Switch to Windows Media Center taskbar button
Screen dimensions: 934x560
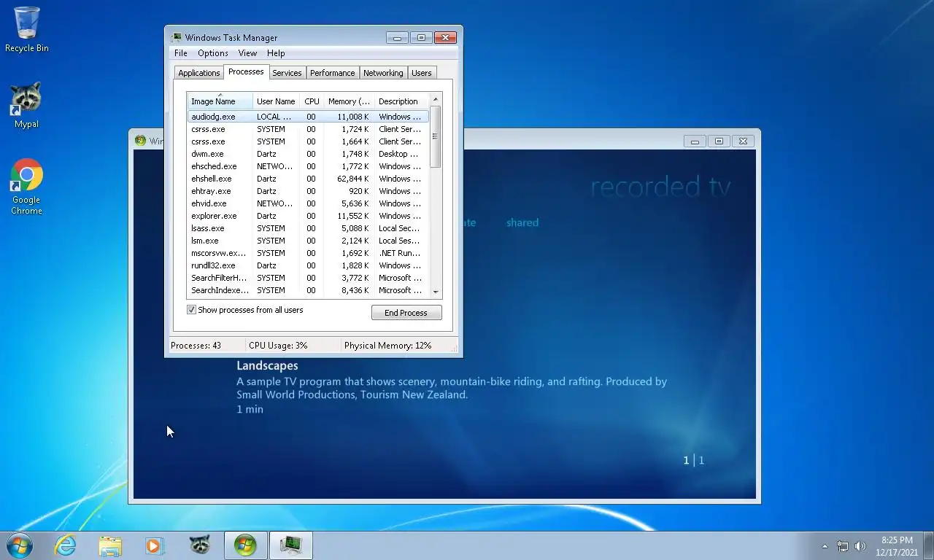(x=245, y=545)
